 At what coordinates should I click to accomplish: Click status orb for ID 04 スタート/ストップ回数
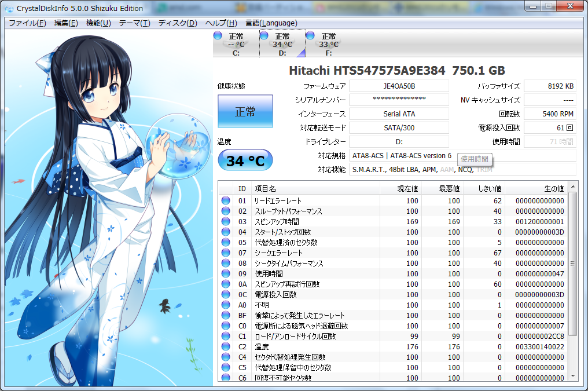[226, 232]
